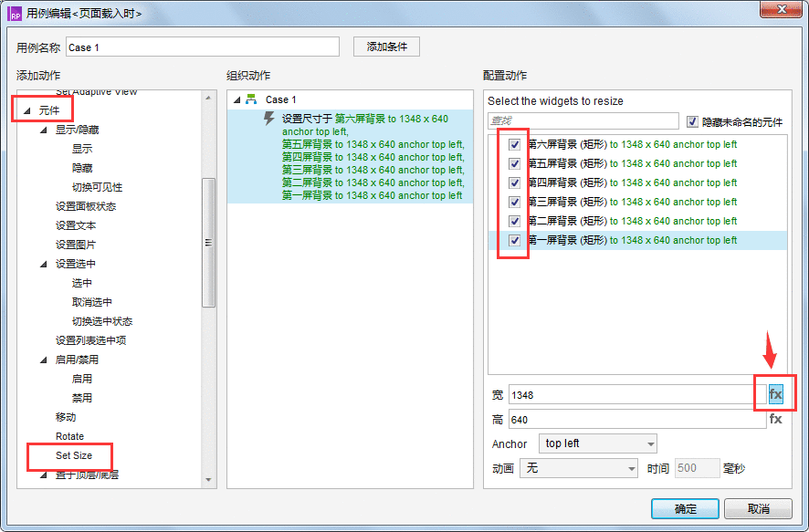Screen dimensions: 809x532
Task: Uncheck 第二屏背景 widget checkbox
Action: [514, 221]
